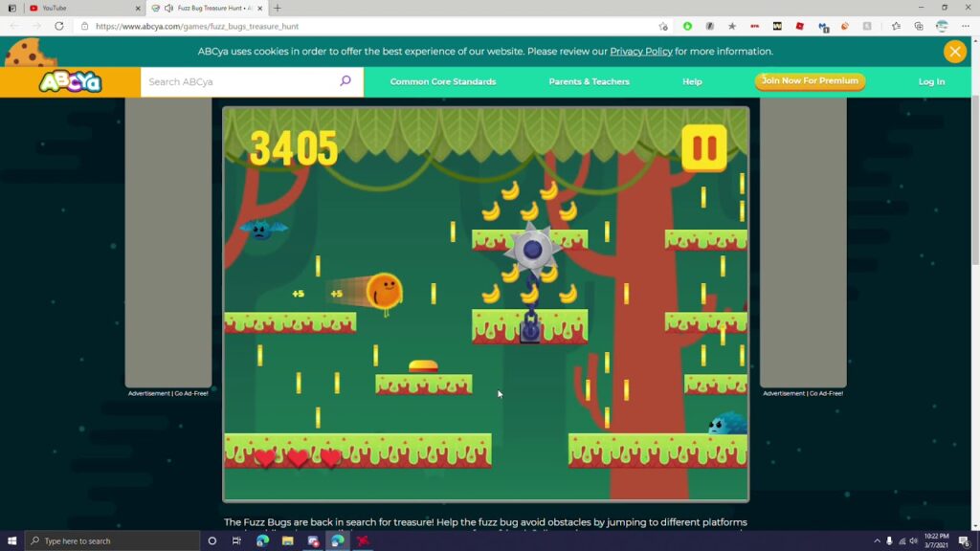Screen dimensions: 980x551
Task: Click the orange fuzz bug character
Action: tap(384, 291)
